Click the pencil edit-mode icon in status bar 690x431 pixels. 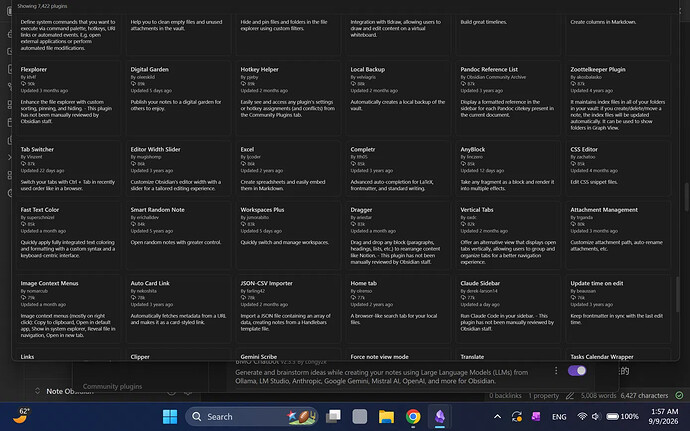(569, 396)
